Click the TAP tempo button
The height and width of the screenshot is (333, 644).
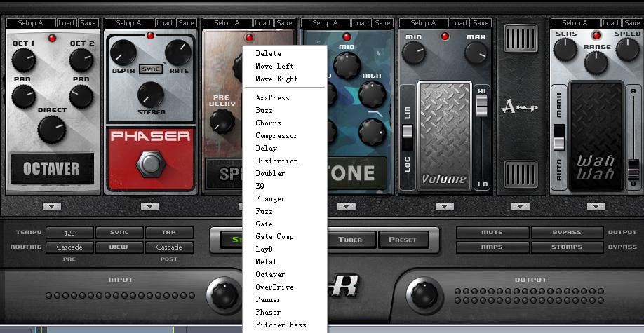coord(169,233)
